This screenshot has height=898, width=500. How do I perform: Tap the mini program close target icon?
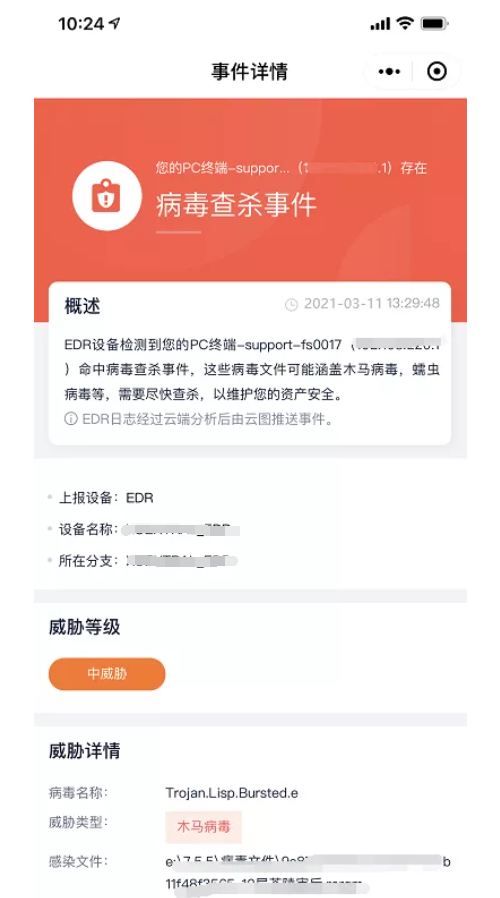(437, 72)
